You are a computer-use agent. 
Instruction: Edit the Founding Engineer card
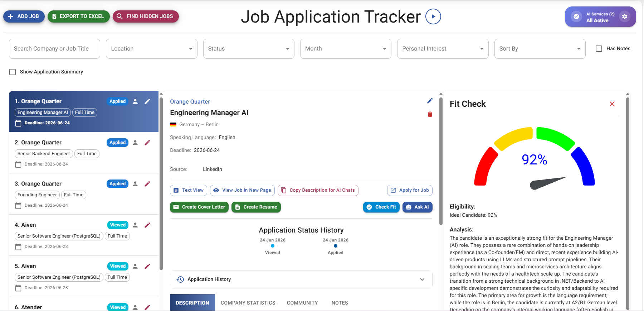click(x=147, y=184)
